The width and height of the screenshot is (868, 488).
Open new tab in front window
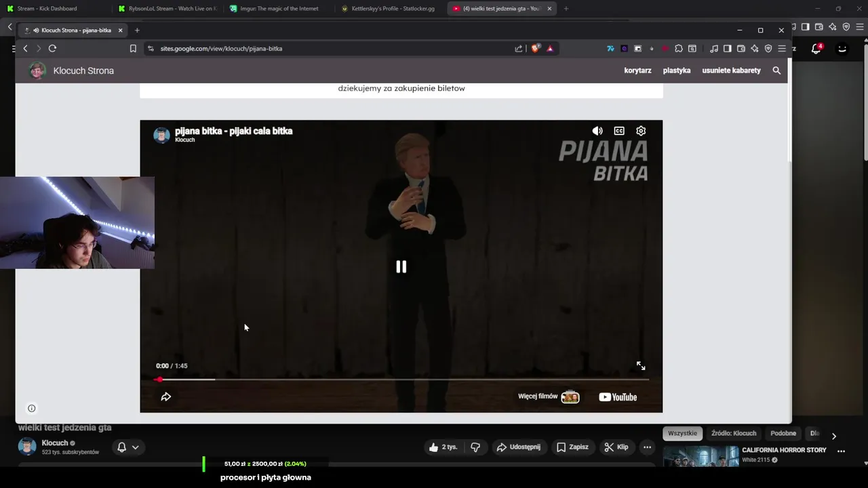(x=137, y=30)
